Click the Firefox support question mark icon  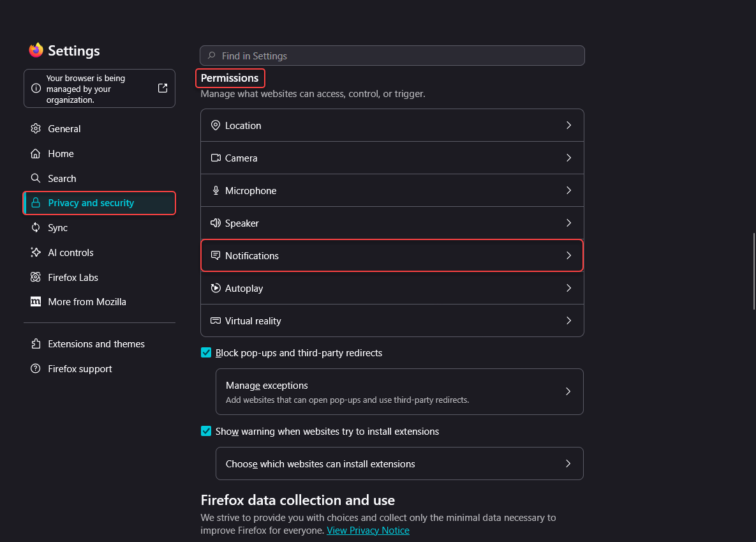[x=36, y=369]
